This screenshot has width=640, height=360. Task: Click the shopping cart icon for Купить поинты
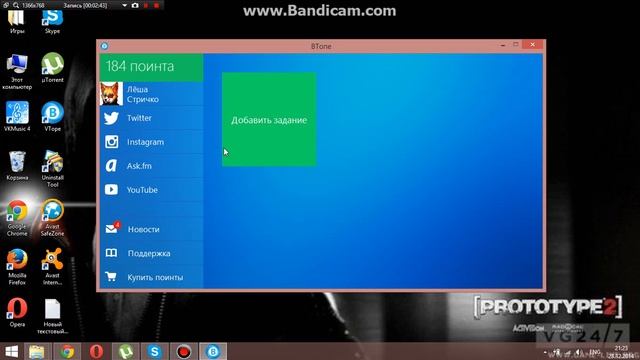(111, 277)
